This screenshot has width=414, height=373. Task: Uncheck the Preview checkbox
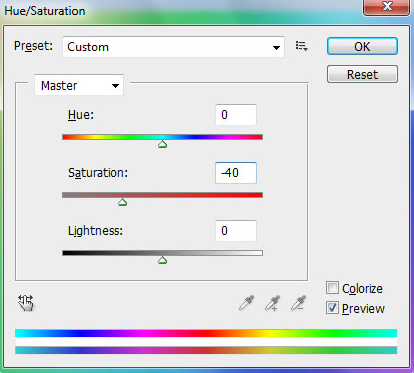tap(332, 308)
